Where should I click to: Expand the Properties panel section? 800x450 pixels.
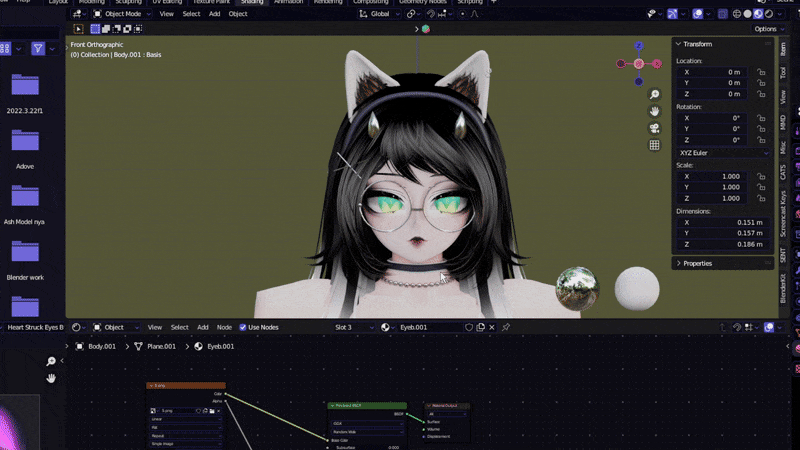click(697, 263)
